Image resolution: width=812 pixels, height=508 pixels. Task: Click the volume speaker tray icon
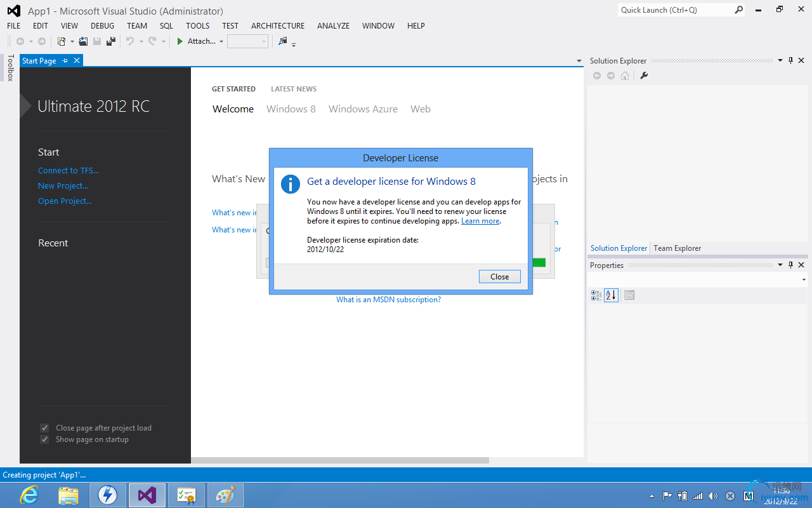point(713,496)
